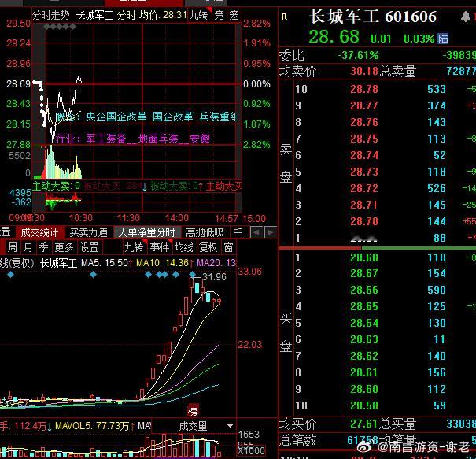Click sell level 10 price 28.78
Screen dimensions: 476x459
[x=364, y=89]
